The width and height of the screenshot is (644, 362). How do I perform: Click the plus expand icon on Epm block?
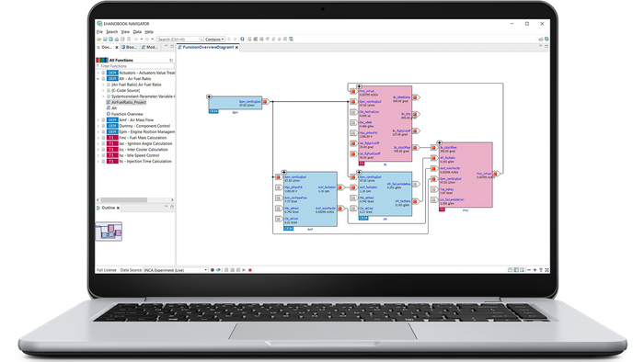point(209,97)
